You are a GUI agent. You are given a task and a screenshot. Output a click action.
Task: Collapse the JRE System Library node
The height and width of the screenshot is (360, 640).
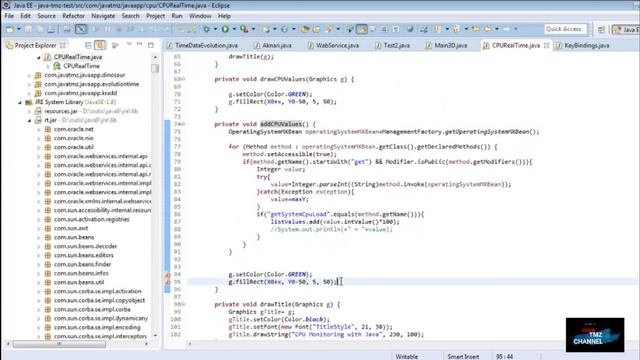click(x=20, y=102)
